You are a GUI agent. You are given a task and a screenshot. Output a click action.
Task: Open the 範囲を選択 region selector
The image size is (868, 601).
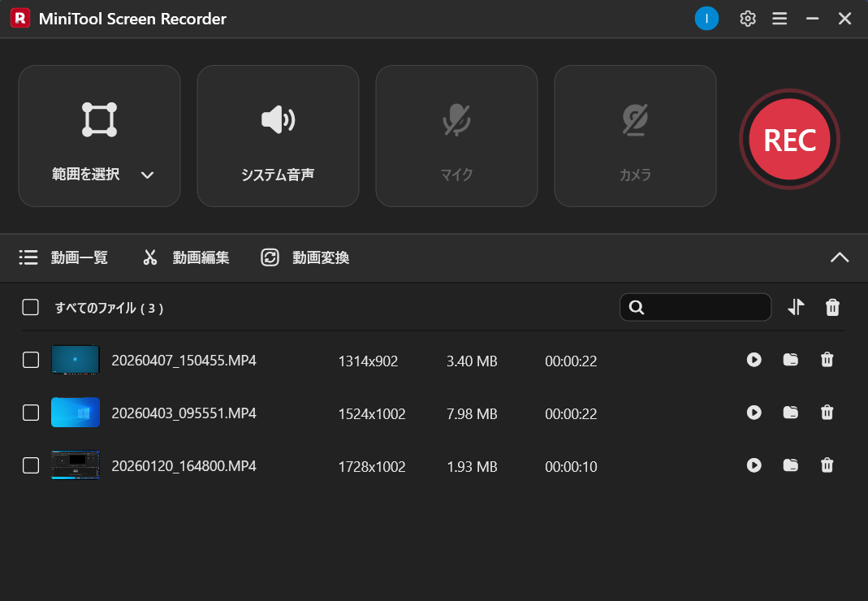[100, 136]
